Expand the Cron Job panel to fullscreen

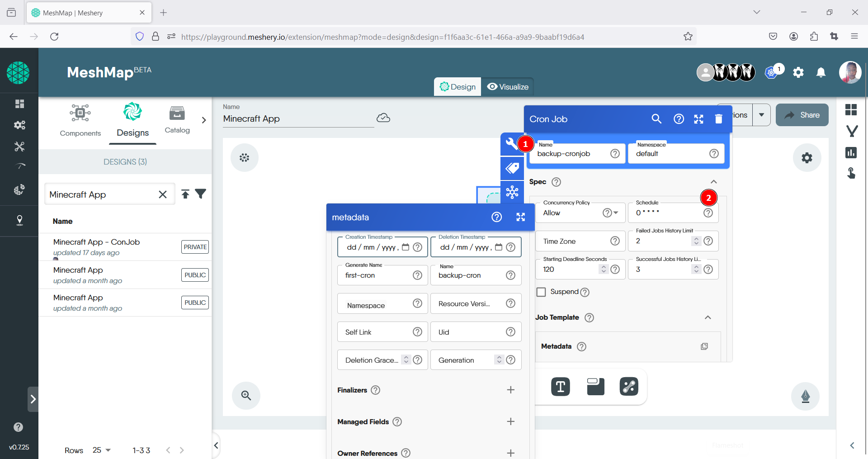pyautogui.click(x=698, y=119)
